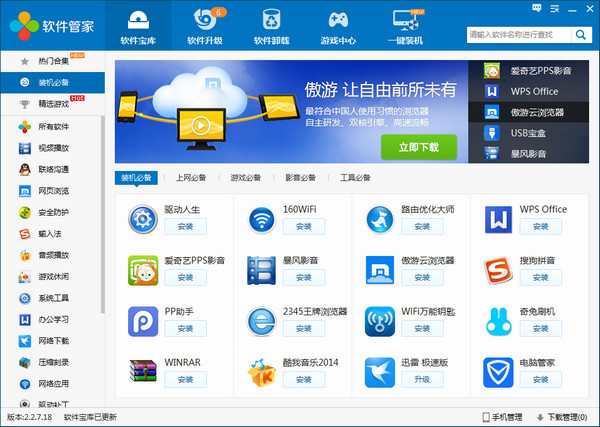Click the 160WiFi app icon
The image size is (600, 427).
(262, 219)
